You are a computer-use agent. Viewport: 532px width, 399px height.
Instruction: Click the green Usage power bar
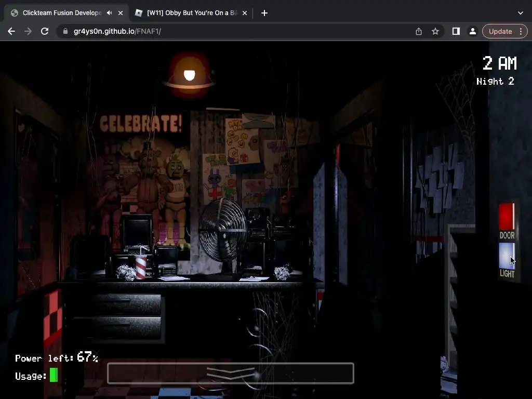coord(54,375)
